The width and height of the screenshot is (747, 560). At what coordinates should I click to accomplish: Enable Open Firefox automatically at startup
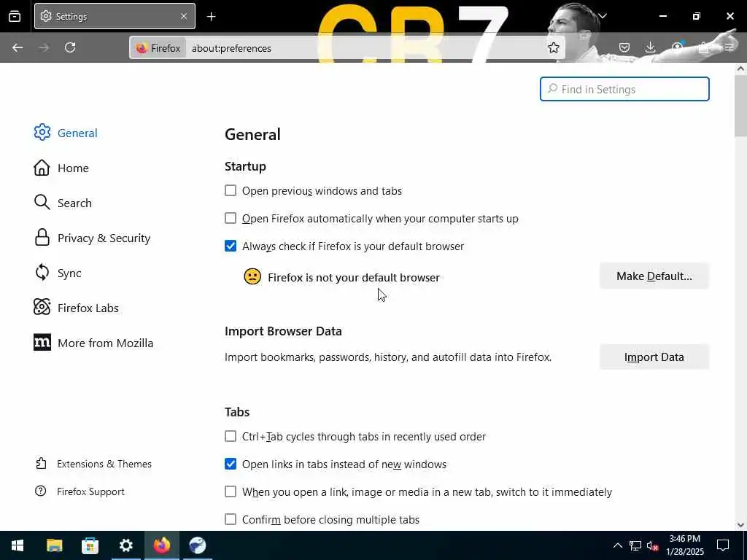[231, 218]
